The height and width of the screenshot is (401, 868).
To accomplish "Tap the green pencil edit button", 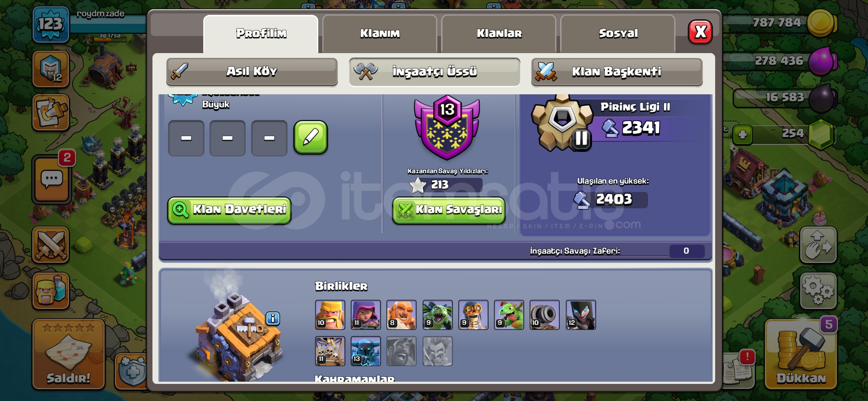I will click(310, 137).
